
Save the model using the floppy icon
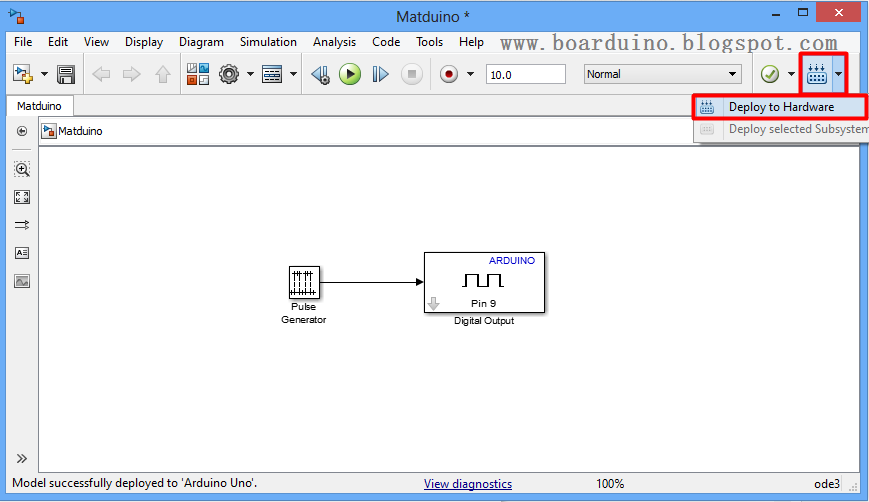[66, 74]
